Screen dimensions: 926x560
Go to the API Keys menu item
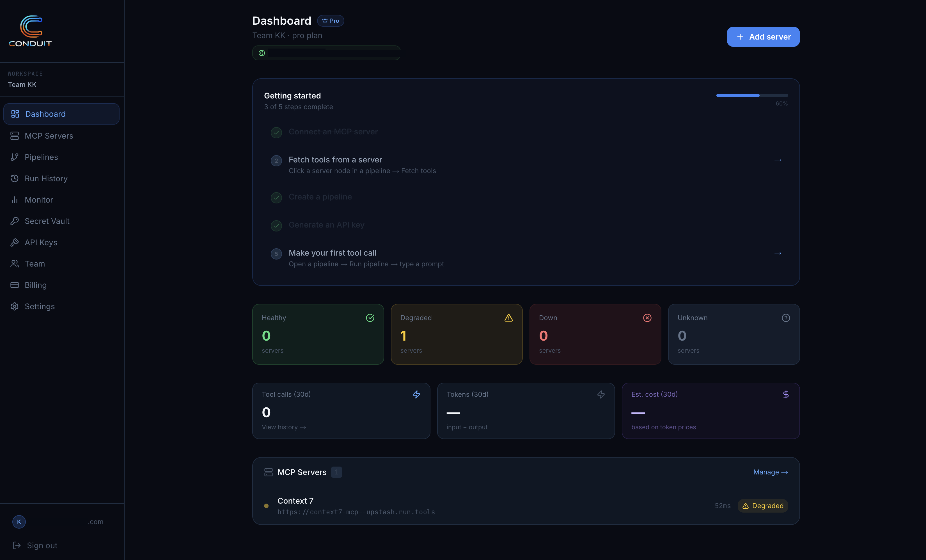41,242
